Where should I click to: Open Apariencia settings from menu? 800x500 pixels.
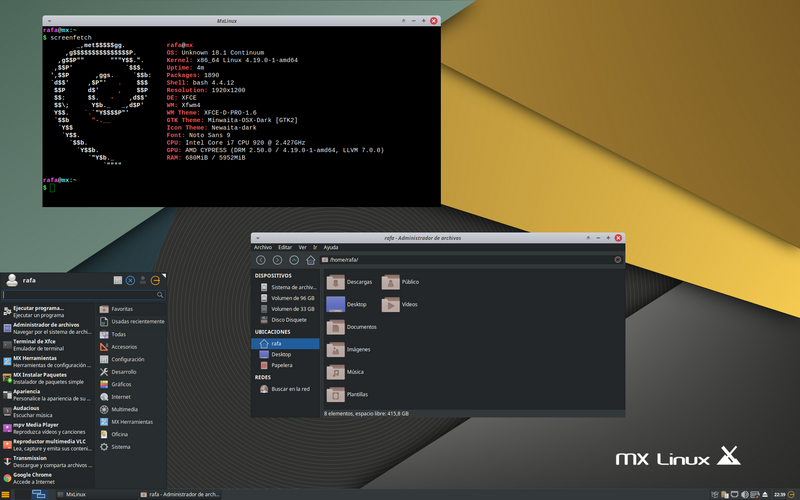47,395
